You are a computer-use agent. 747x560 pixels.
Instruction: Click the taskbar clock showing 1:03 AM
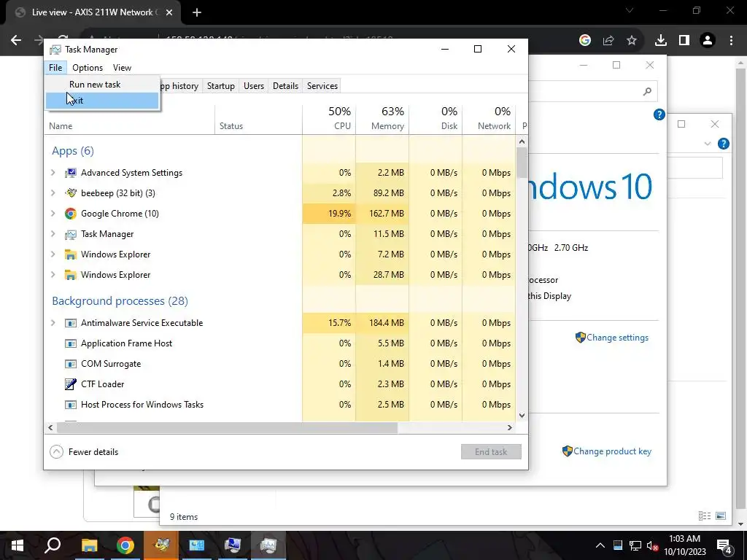click(x=684, y=545)
